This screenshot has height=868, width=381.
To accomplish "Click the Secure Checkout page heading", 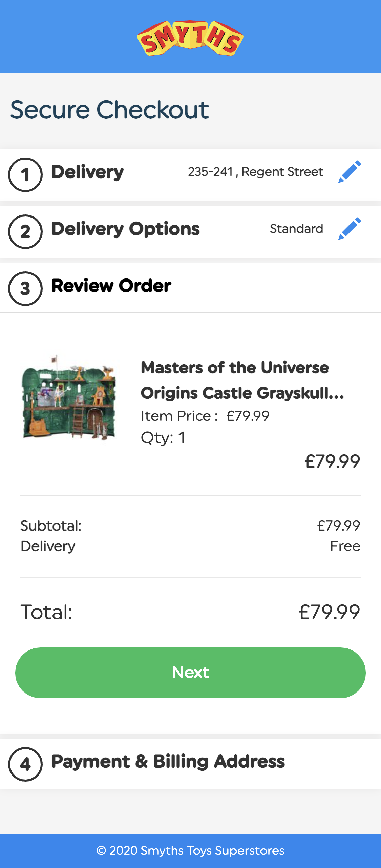I will coord(109,110).
